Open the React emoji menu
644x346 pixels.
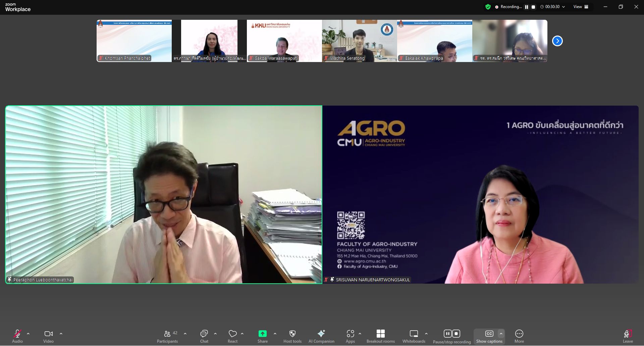pyautogui.click(x=232, y=336)
